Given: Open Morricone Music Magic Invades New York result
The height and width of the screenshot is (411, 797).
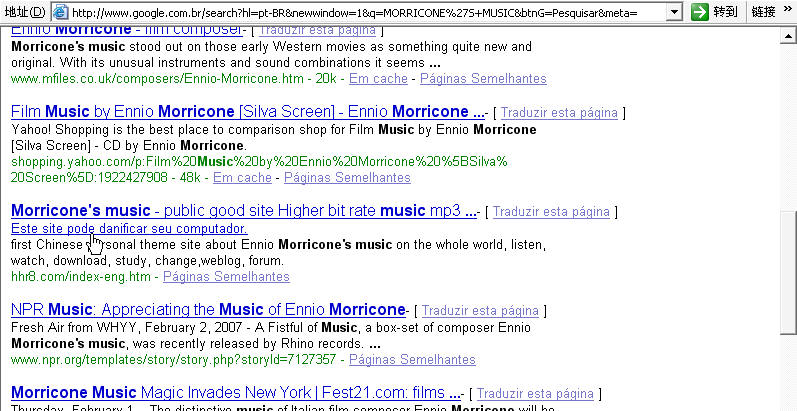Looking at the screenshot, I should [x=236, y=393].
